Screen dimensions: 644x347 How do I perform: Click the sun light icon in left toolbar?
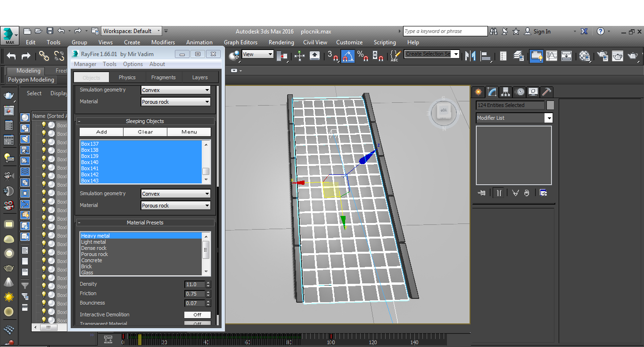(x=8, y=297)
